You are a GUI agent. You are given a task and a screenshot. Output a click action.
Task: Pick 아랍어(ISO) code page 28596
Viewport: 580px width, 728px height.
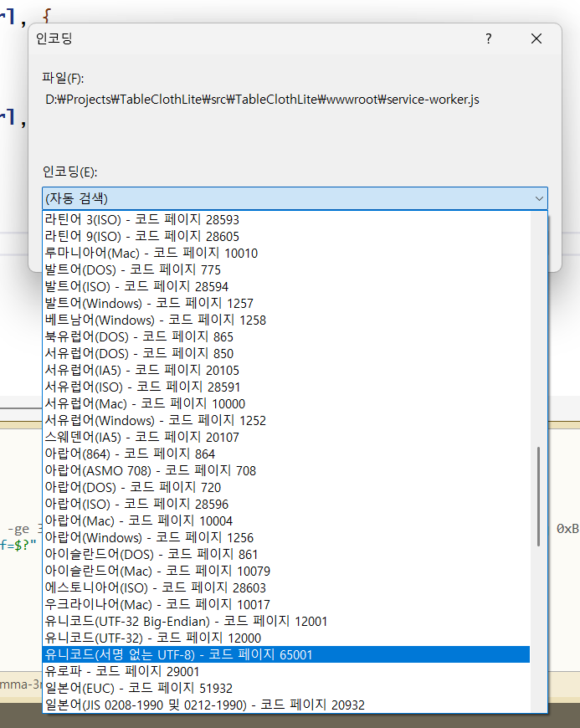coord(286,503)
